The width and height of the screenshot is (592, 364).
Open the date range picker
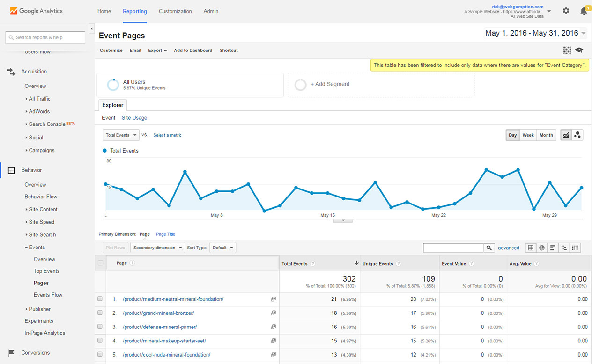(535, 33)
